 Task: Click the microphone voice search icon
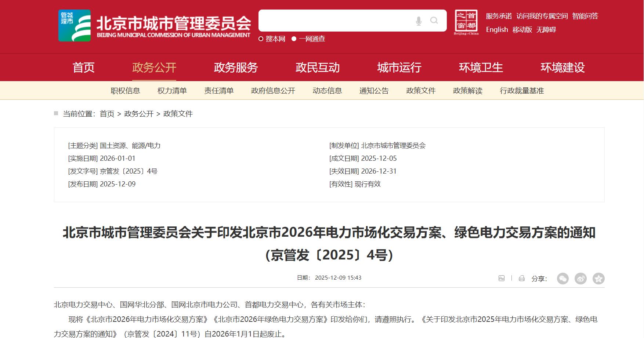click(x=419, y=21)
